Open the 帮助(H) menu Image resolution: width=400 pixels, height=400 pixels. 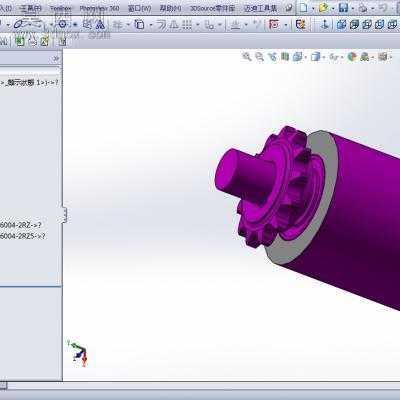(170, 8)
